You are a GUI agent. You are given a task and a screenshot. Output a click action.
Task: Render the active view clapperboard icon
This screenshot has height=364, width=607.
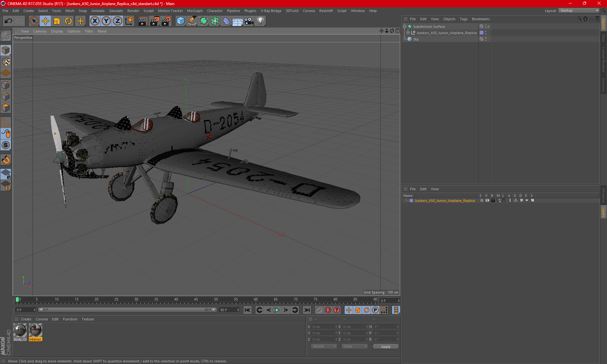(x=143, y=21)
